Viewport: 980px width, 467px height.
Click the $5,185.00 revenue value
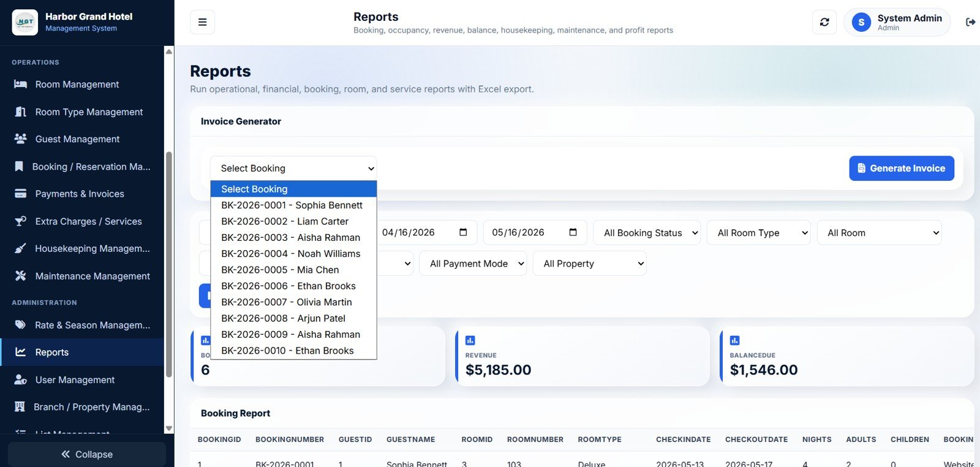[498, 370]
